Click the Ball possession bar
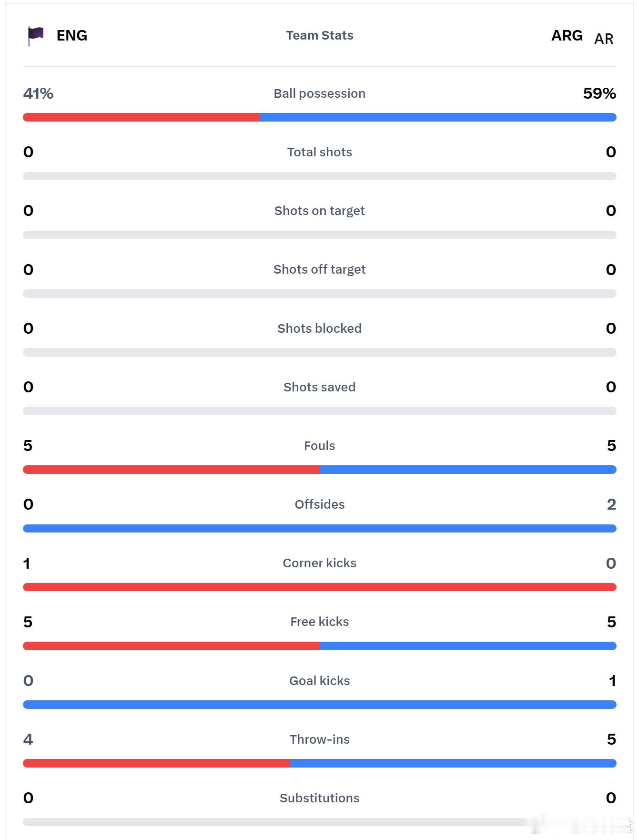This screenshot has height=840, width=638. (320, 117)
